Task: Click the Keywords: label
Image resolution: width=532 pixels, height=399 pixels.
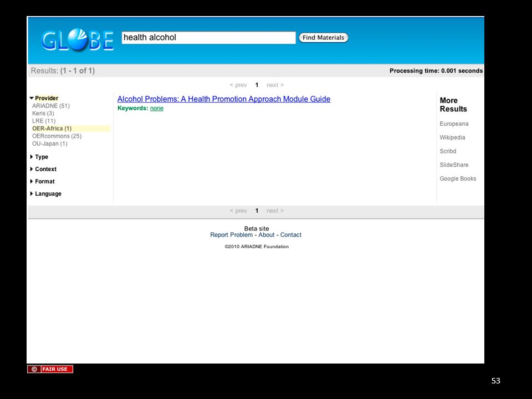Action: pos(132,108)
